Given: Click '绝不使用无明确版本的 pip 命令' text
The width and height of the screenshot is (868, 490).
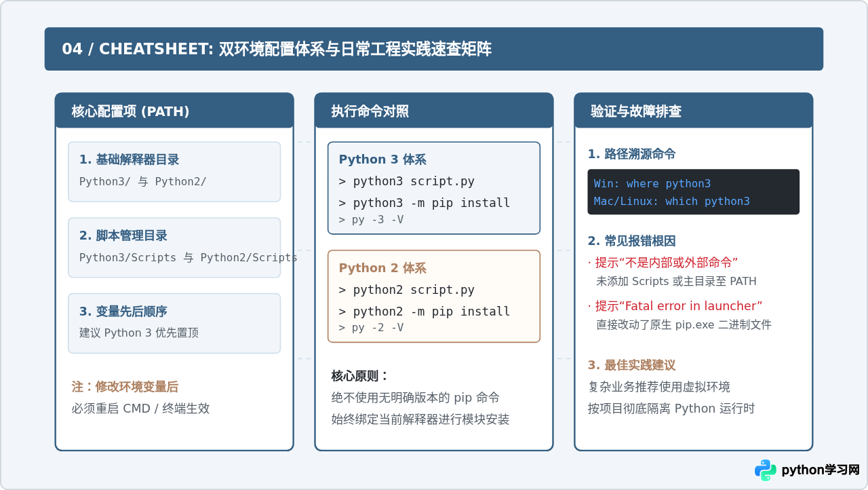Looking at the screenshot, I should pos(416,398).
